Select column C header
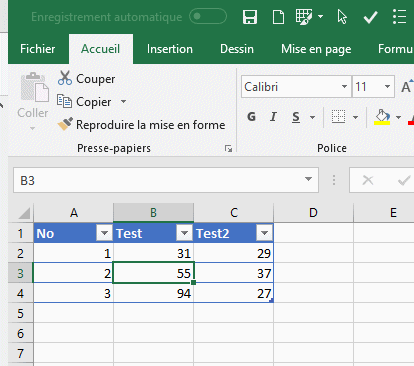This screenshot has height=366, width=414. (234, 213)
